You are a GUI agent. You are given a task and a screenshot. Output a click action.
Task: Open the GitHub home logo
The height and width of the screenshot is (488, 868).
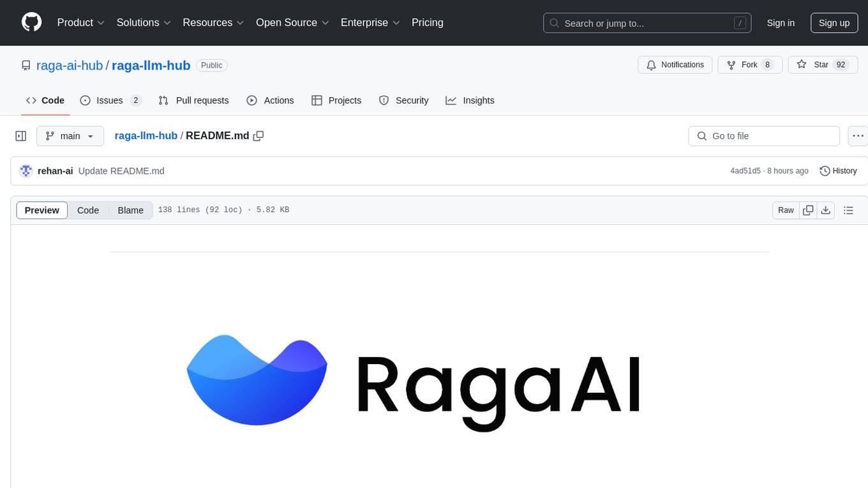(x=31, y=22)
